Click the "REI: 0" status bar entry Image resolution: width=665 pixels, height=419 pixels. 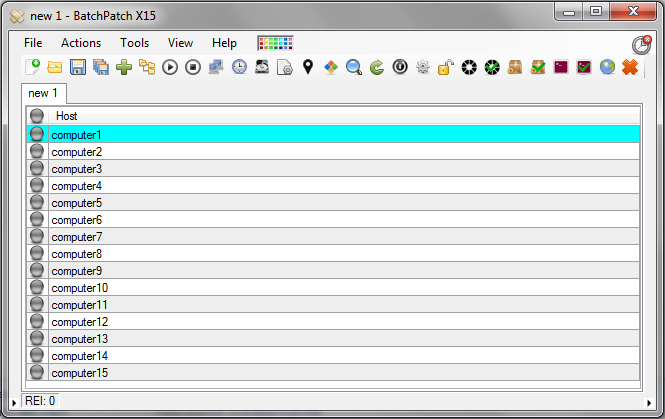[40, 401]
